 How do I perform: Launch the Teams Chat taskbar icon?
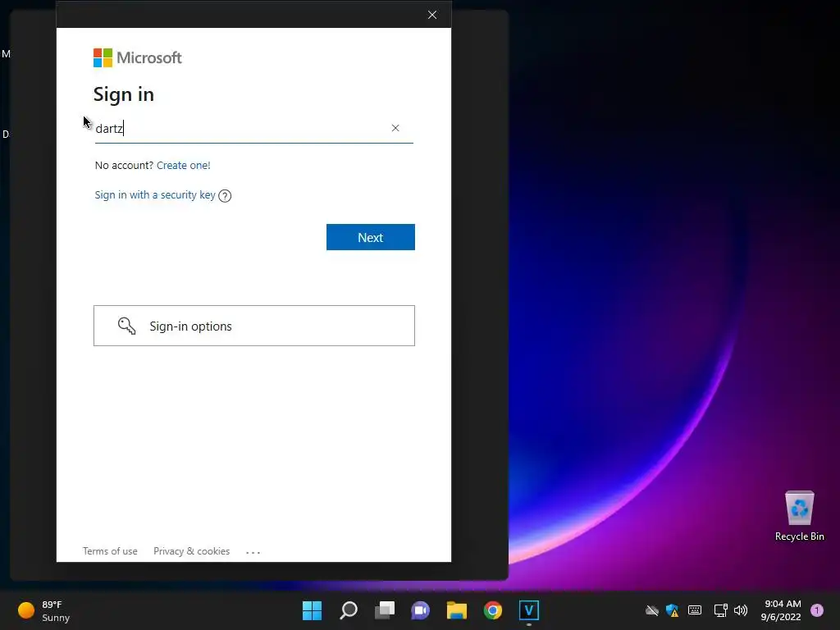[x=421, y=610]
